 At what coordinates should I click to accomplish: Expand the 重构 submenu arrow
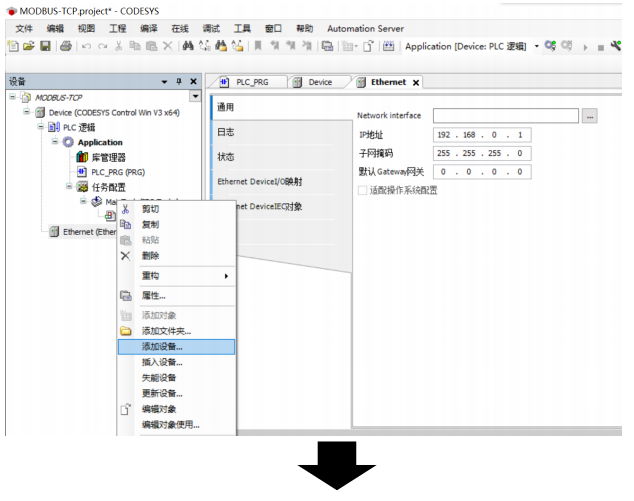pos(226,275)
